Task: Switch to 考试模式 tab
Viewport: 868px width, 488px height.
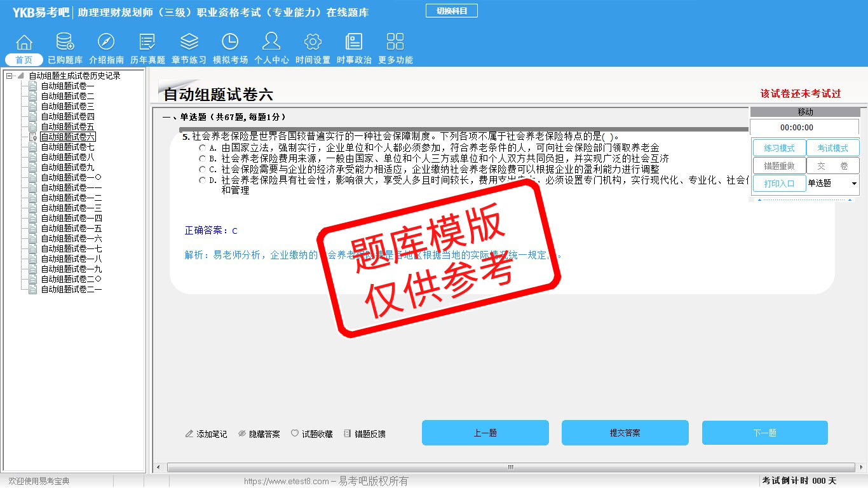Action: tap(832, 148)
